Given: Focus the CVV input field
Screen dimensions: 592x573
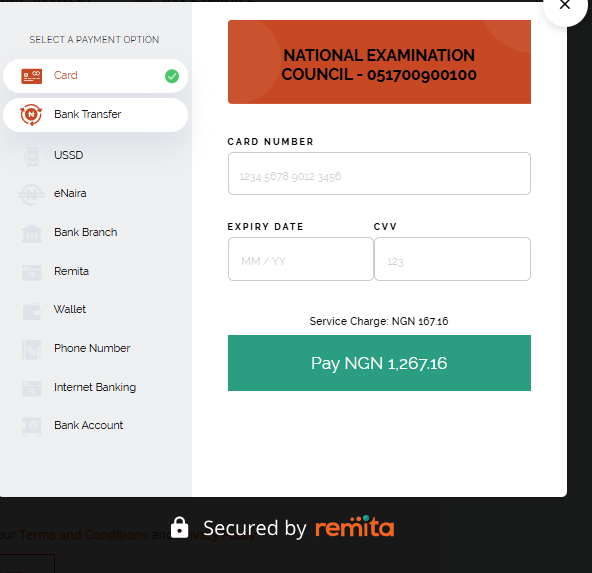Looking at the screenshot, I should (x=452, y=259).
